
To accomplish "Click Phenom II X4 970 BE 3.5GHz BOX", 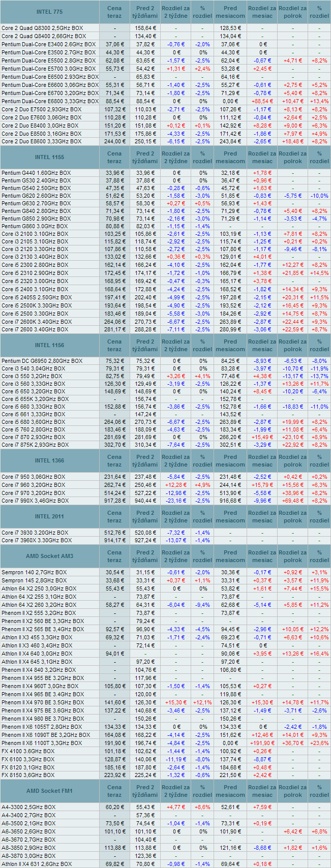I will pyautogui.click(x=43, y=702).
